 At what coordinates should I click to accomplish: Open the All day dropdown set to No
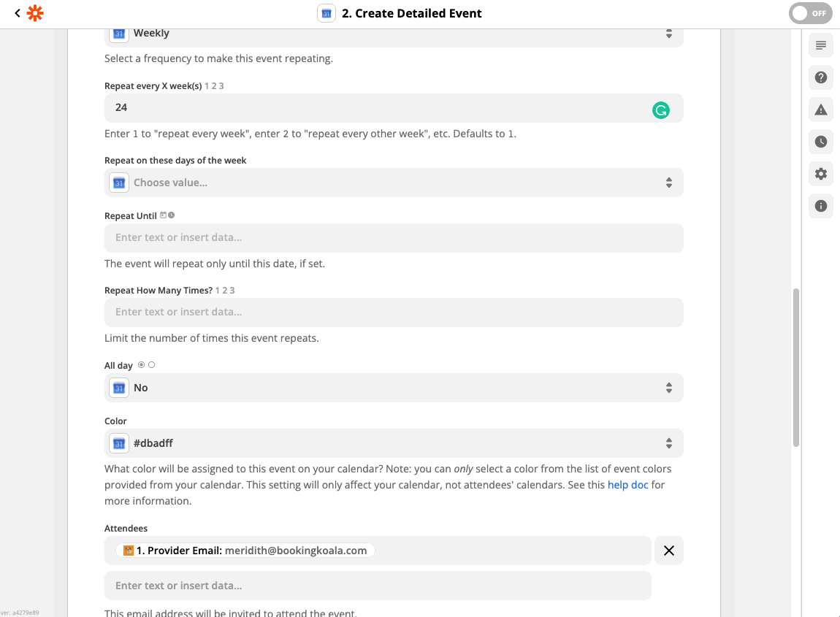point(394,388)
